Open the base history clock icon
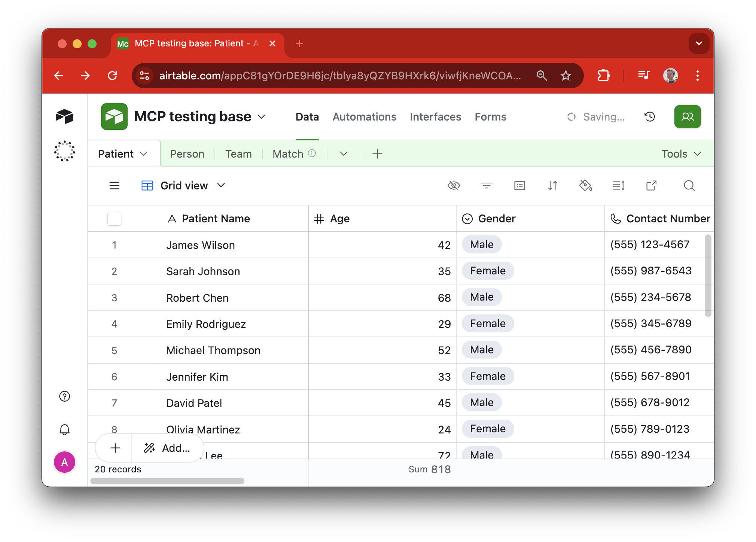This screenshot has width=756, height=542. coord(650,117)
